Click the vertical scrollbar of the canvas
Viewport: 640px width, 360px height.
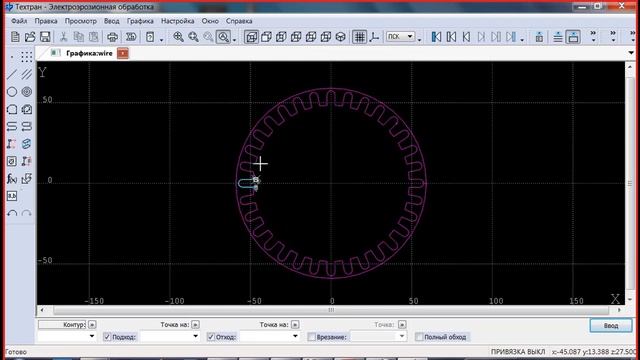pyautogui.click(x=630, y=183)
